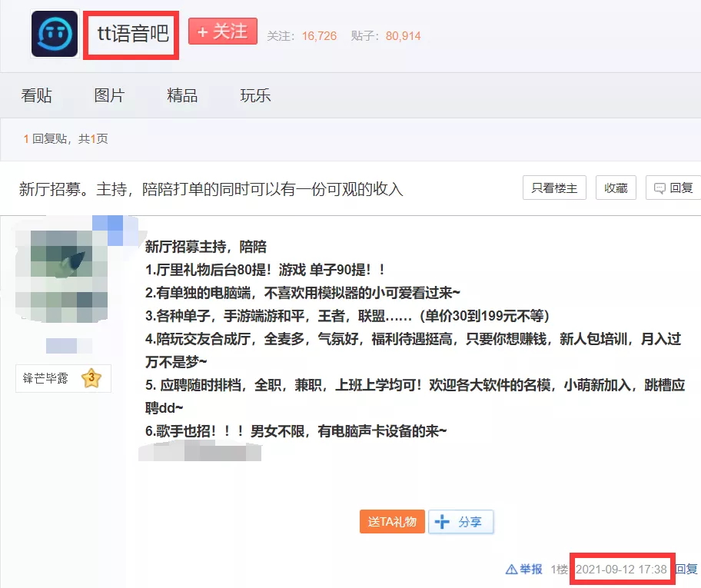The width and height of the screenshot is (701, 588).
Task: Click the 80,914 posts count
Action: (403, 36)
